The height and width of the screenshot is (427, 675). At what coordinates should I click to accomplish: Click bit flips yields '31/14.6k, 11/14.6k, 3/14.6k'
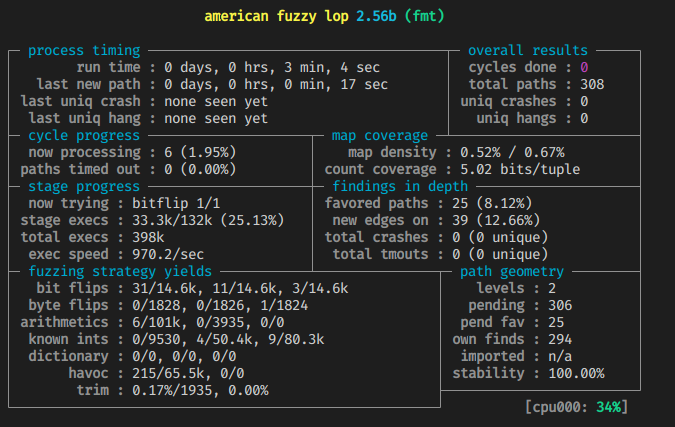point(240,288)
